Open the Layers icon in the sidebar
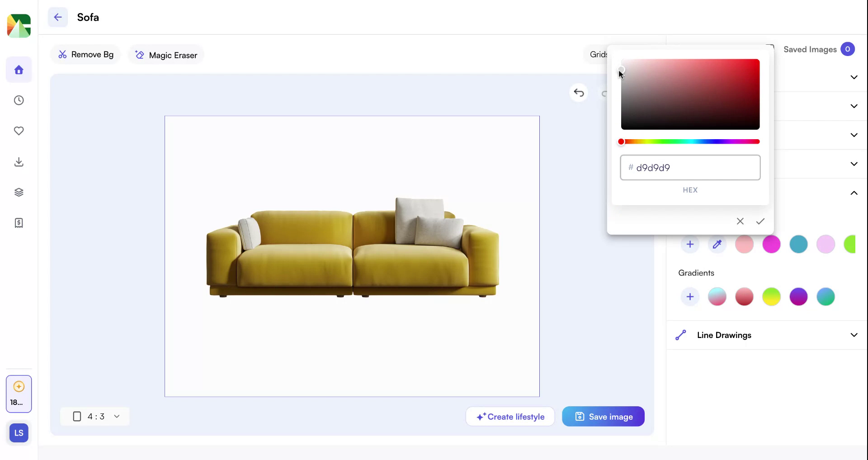The image size is (868, 460). click(19, 192)
